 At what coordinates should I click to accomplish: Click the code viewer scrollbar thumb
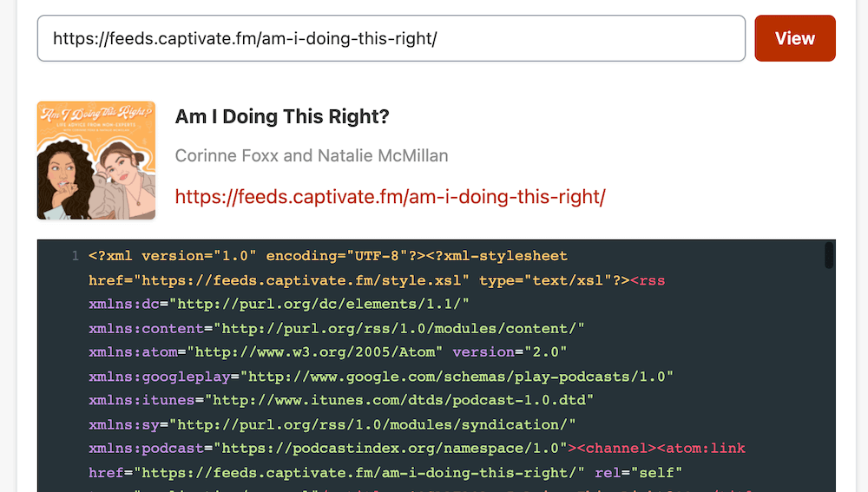point(829,255)
